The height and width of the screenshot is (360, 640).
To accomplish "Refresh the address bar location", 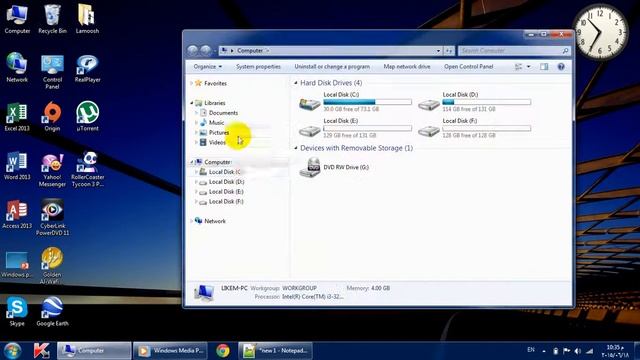I will coord(449,51).
